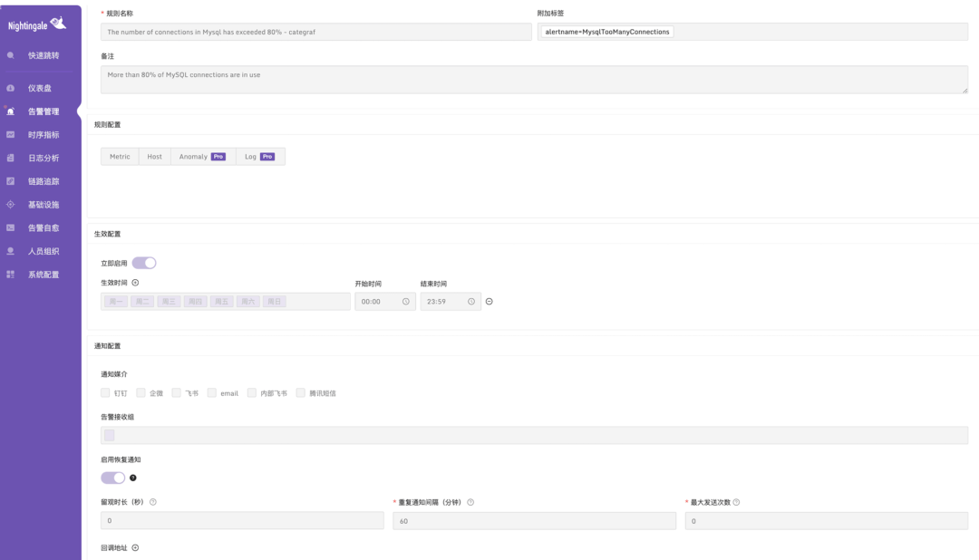Click the 留观时长 help icon
Screen dimensions: 979x560
[153, 502]
